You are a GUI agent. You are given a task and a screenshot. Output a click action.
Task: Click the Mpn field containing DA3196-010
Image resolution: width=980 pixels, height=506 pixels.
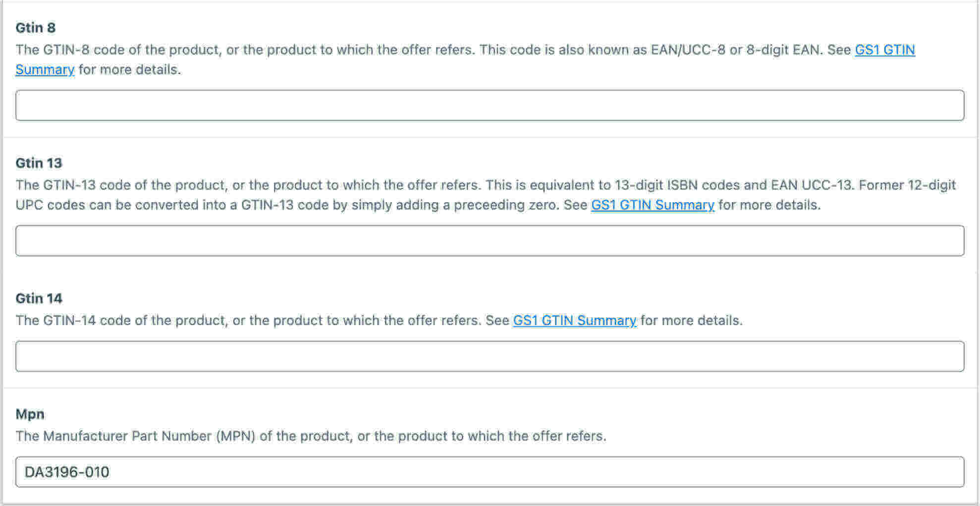click(490, 471)
